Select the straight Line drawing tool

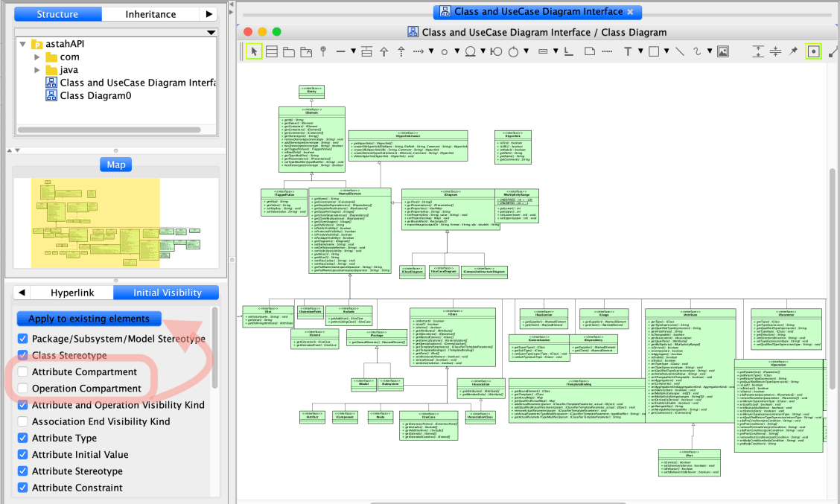[679, 51]
